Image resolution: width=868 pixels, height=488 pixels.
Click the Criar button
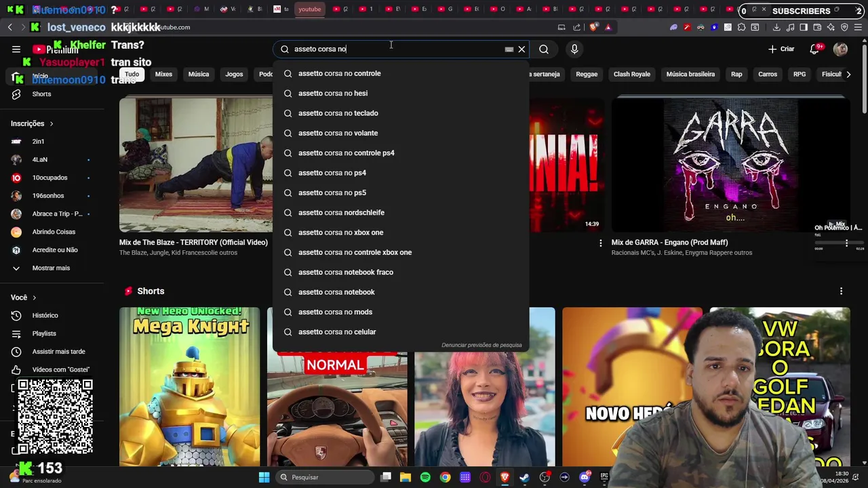(x=781, y=49)
